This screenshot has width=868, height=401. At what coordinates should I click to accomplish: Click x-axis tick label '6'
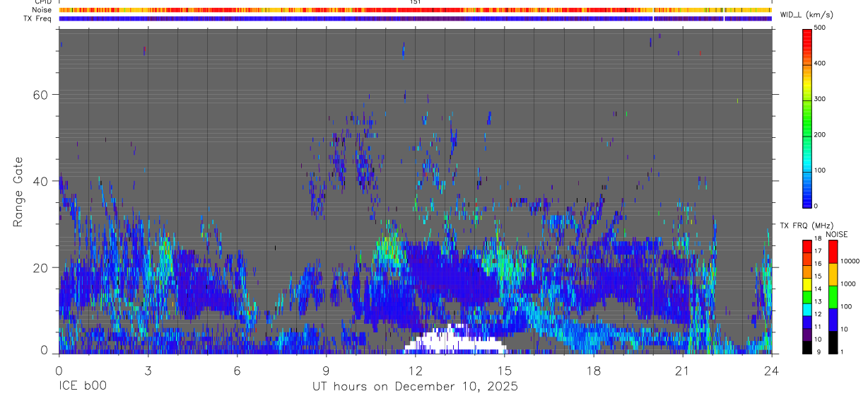pos(237,370)
